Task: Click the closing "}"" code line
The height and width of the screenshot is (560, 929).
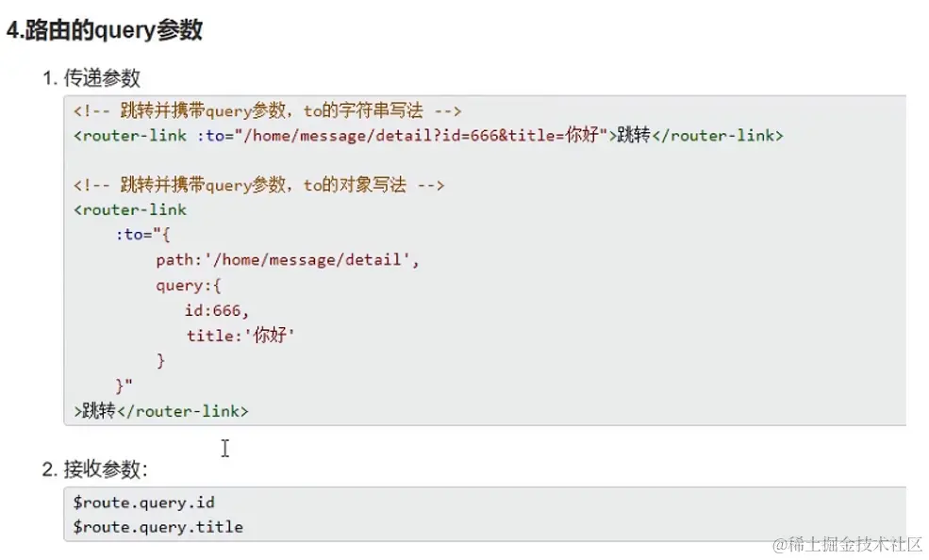Action: tap(124, 385)
